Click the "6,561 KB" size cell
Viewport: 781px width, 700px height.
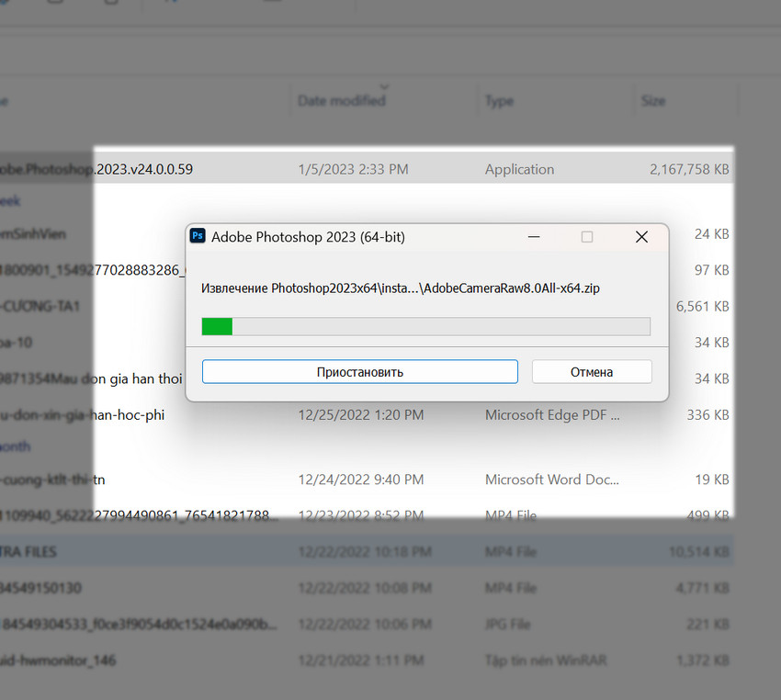tap(702, 306)
